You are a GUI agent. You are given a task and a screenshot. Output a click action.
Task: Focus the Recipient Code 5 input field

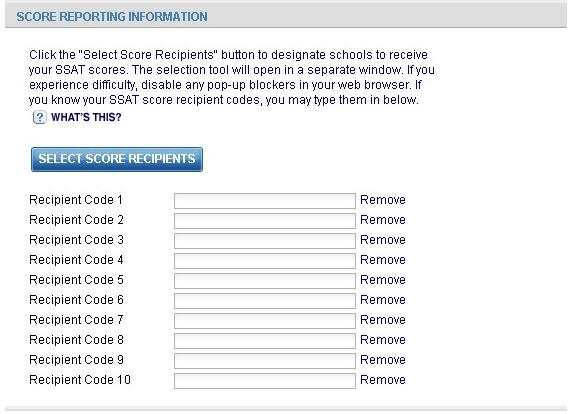tap(265, 281)
